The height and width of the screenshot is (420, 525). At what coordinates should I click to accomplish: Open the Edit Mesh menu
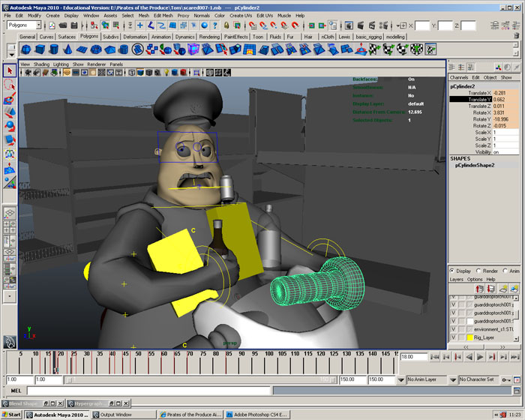(163, 16)
